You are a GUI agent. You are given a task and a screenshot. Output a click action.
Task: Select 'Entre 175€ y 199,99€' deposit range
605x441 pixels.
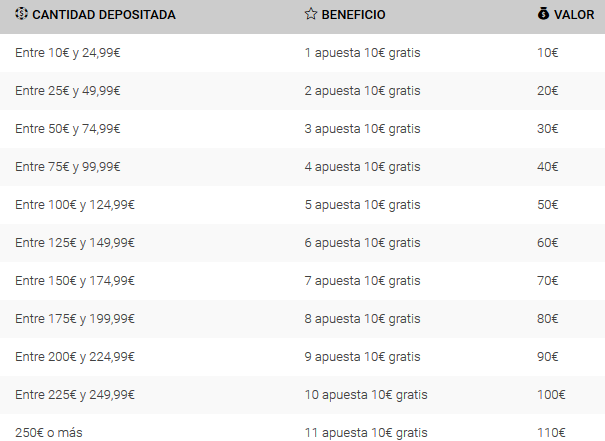(75, 319)
